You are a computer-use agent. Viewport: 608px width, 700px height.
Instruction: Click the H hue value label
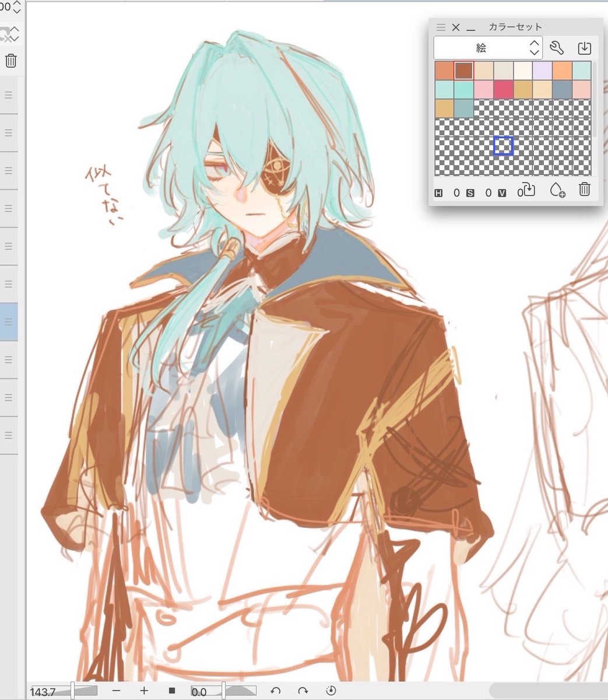click(438, 192)
